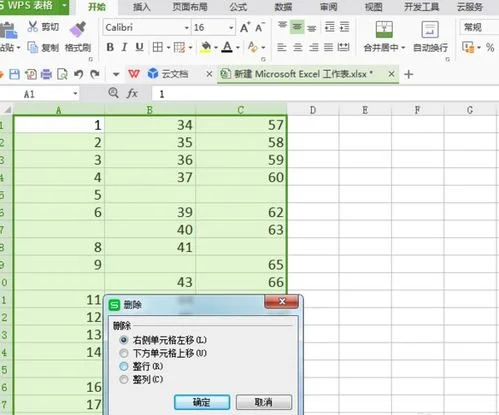Toggle Bold formatting
The height and width of the screenshot is (415, 499).
point(110,47)
